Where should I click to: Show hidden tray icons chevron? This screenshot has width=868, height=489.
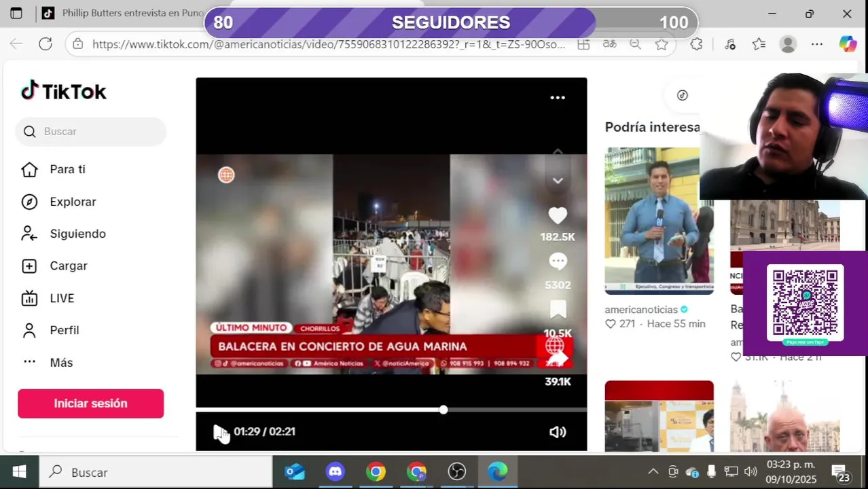pos(653,472)
